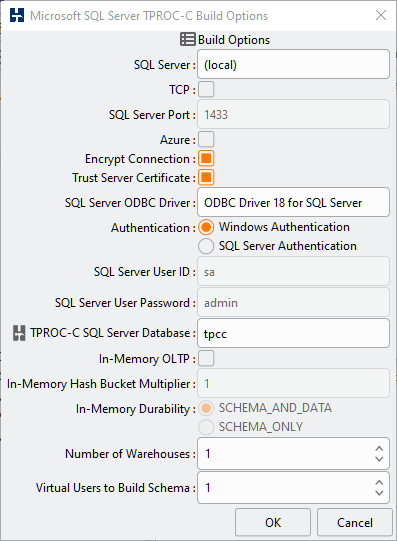Click the SQL Server User Password field
This screenshot has height=541, width=397.
coord(294,302)
